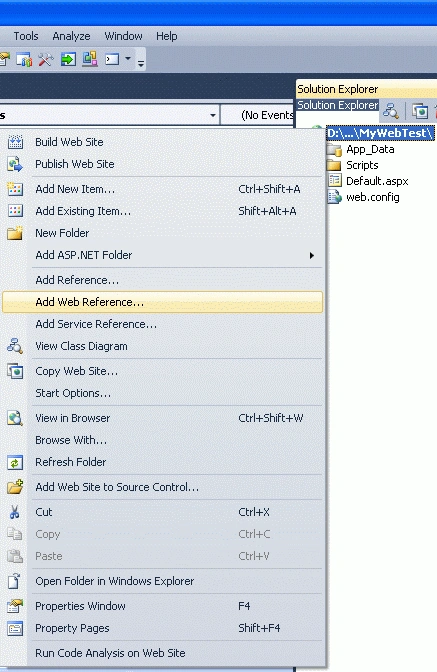Viewport: 437px width, 672px height.
Task: Click the Build Web Site icon
Action: point(15,142)
